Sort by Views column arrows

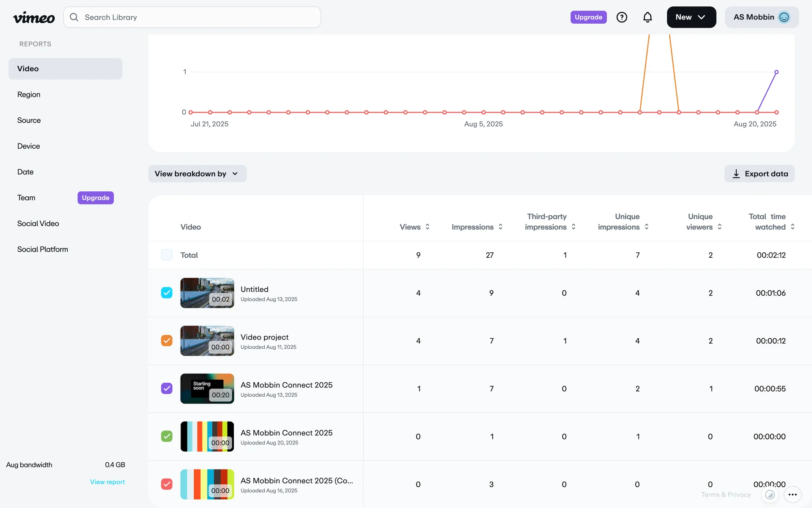[x=428, y=227]
